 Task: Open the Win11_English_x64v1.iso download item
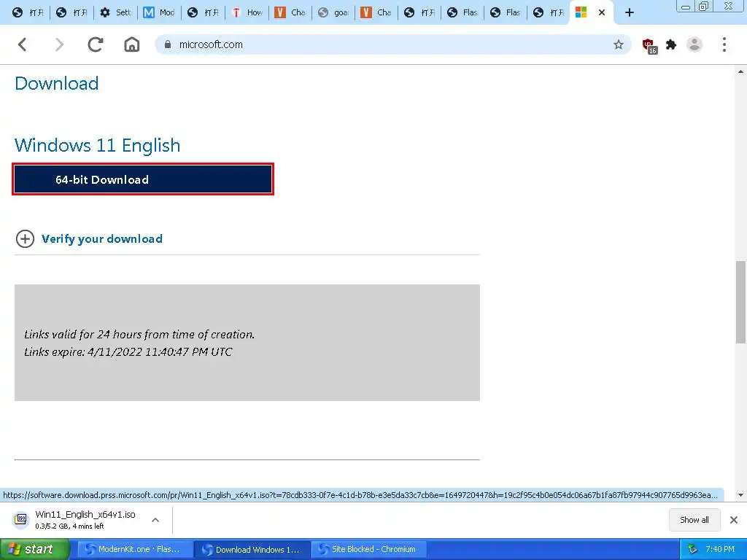tap(85, 519)
